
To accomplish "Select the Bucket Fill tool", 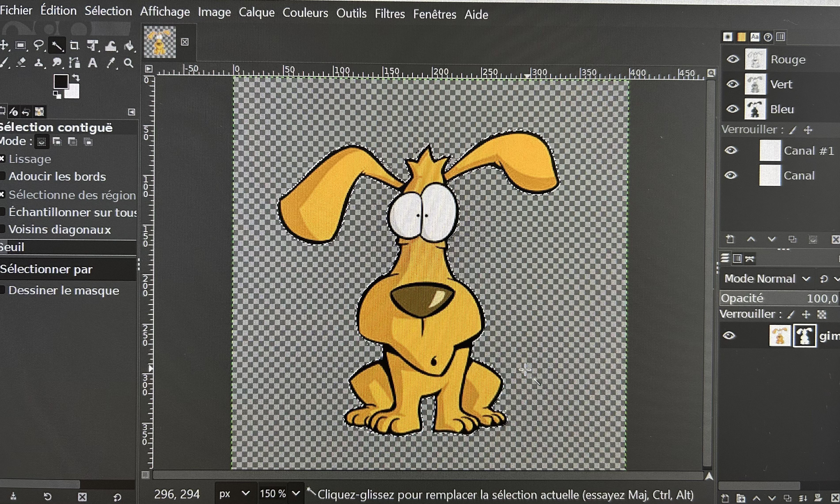I will pyautogui.click(x=129, y=46).
